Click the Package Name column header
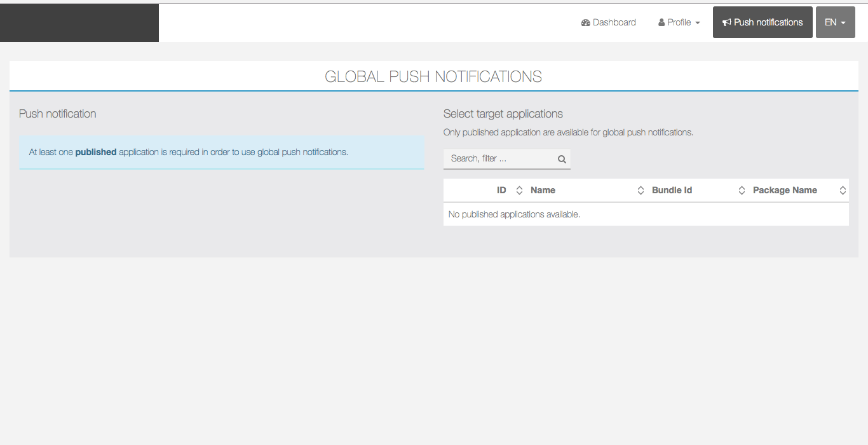Viewport: 868px width, 445px height. [x=785, y=191]
